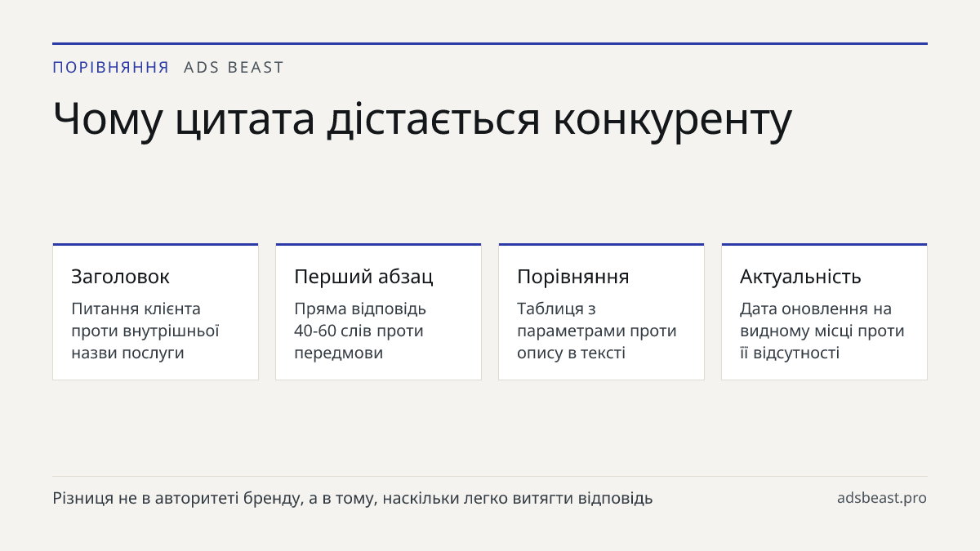The height and width of the screenshot is (551, 980).
Task: Click text "Пряма відповідь 40-60 слів проти передмови"
Action: pyautogui.click(x=359, y=331)
